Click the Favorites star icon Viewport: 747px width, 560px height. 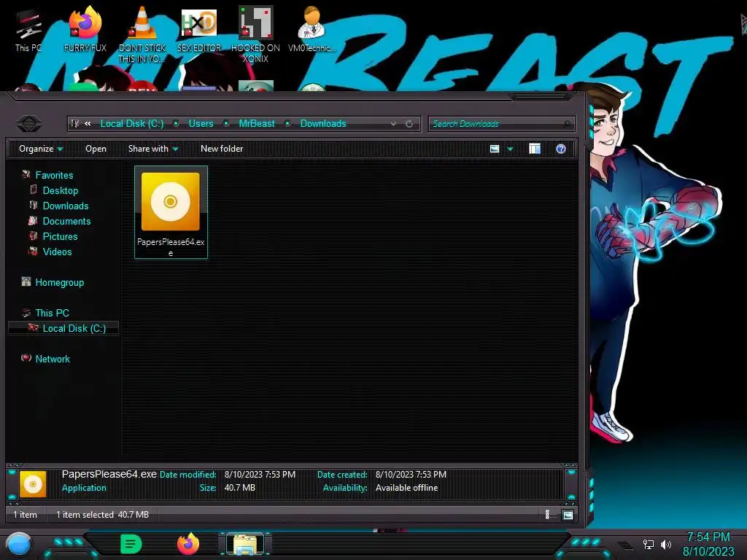point(26,175)
